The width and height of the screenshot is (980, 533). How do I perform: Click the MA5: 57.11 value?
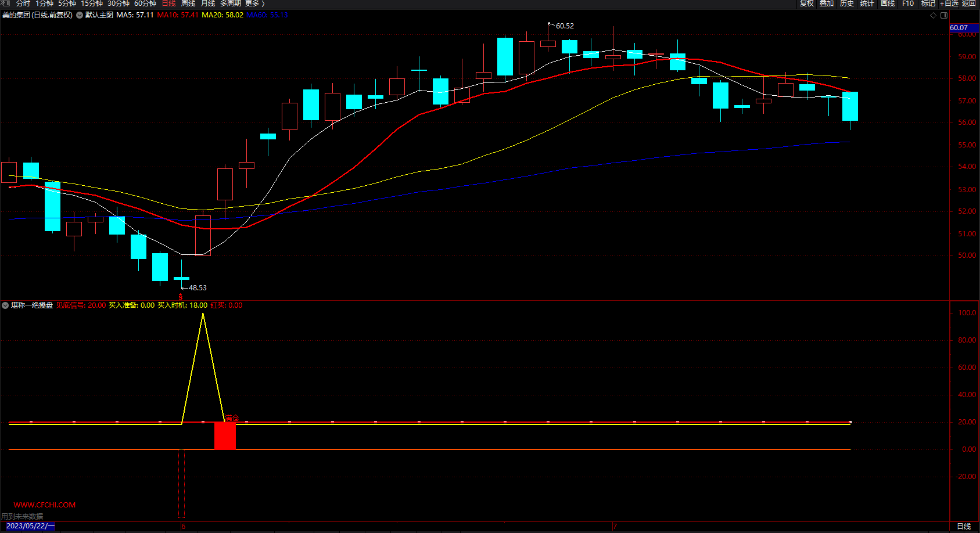(x=135, y=15)
